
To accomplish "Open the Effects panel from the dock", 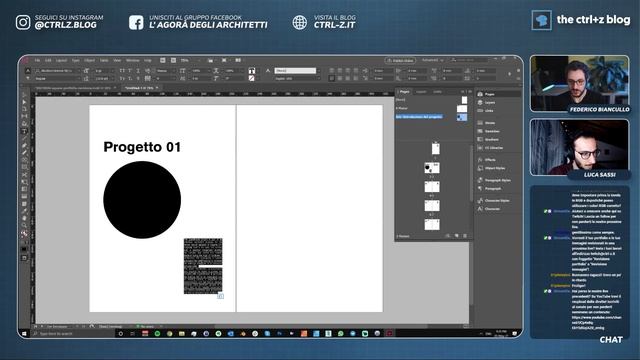I will tap(487, 160).
